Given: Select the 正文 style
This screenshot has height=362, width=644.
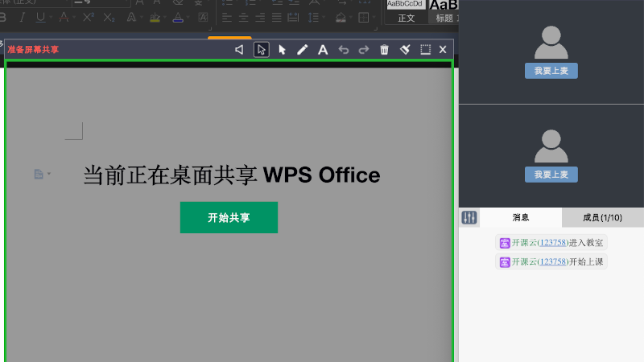Looking at the screenshot, I should [407, 11].
